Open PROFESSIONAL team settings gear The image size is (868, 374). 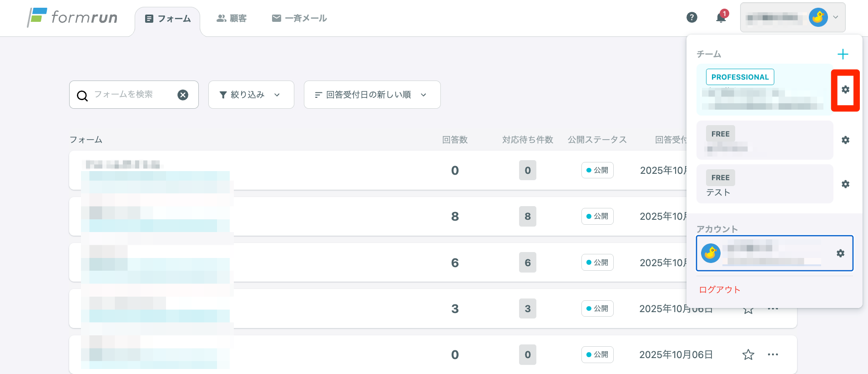845,90
